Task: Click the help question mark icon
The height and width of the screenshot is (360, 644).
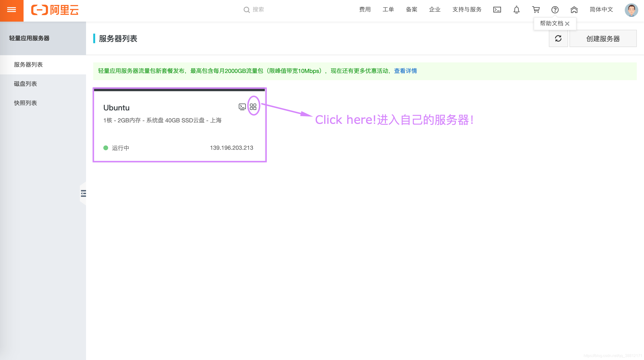Action: pos(555,10)
